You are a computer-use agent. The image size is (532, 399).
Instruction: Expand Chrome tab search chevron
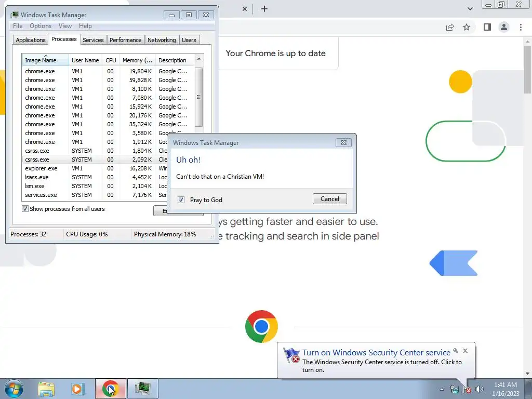point(470,9)
